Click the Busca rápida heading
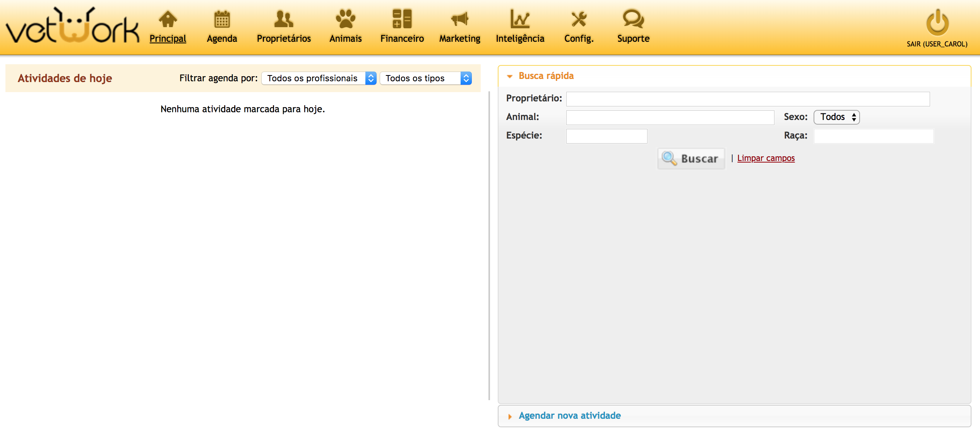Image resolution: width=980 pixels, height=435 pixels. point(546,76)
